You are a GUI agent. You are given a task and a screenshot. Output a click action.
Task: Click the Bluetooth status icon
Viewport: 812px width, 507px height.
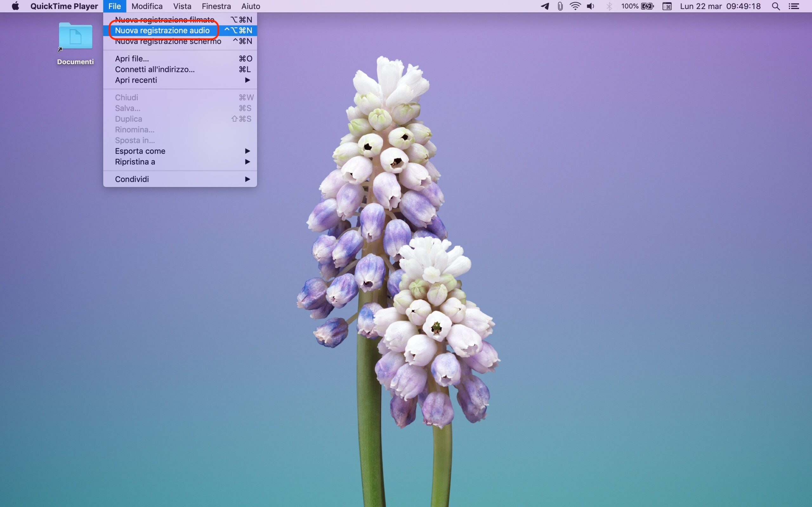(609, 6)
